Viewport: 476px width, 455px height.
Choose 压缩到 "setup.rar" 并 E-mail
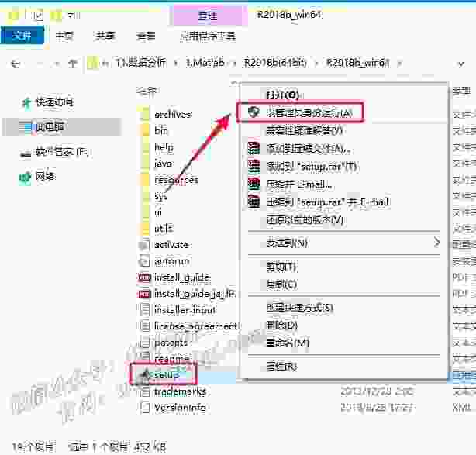[x=327, y=202]
